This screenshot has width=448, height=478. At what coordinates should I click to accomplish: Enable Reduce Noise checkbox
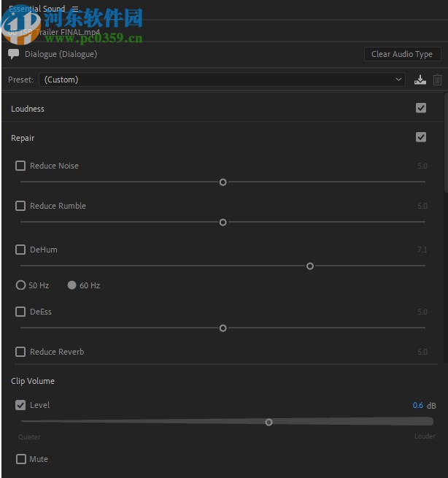(x=20, y=166)
